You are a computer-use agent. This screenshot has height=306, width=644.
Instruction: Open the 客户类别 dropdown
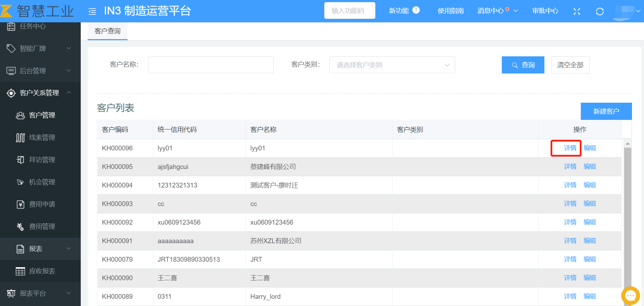pos(392,65)
